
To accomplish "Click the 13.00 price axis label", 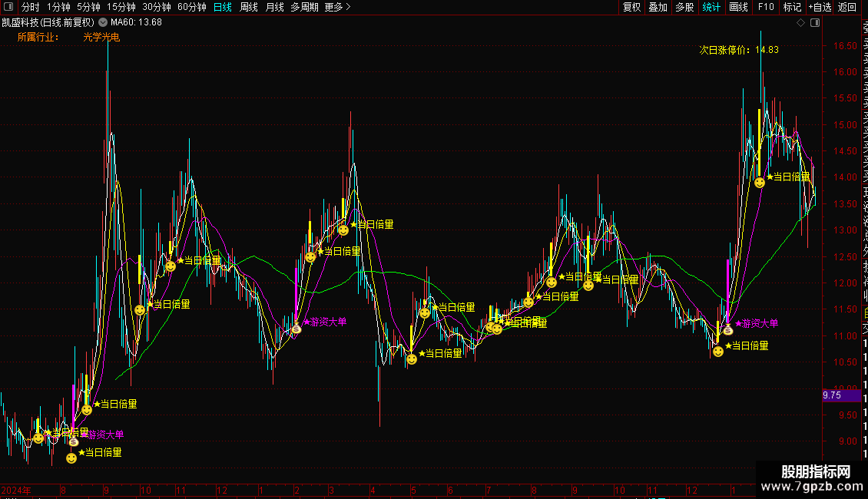I will (845, 230).
